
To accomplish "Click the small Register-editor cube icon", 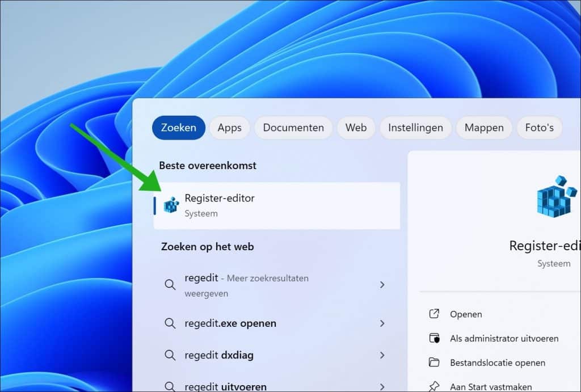I will click(x=171, y=205).
